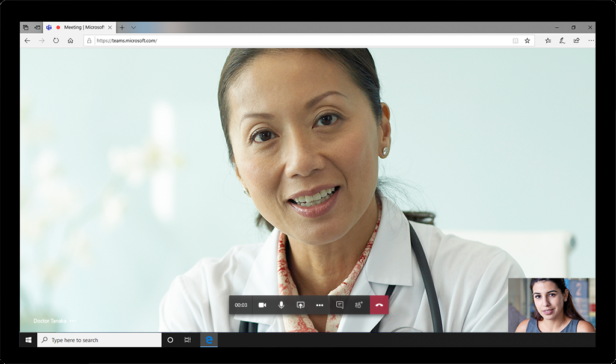The image size is (616, 364).
Task: Toggle reading view for the page
Action: (515, 40)
